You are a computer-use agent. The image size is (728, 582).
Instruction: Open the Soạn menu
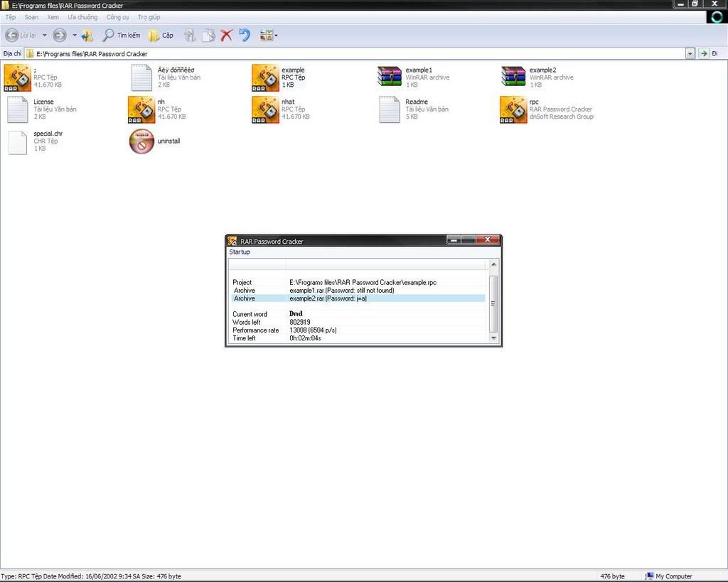31,17
